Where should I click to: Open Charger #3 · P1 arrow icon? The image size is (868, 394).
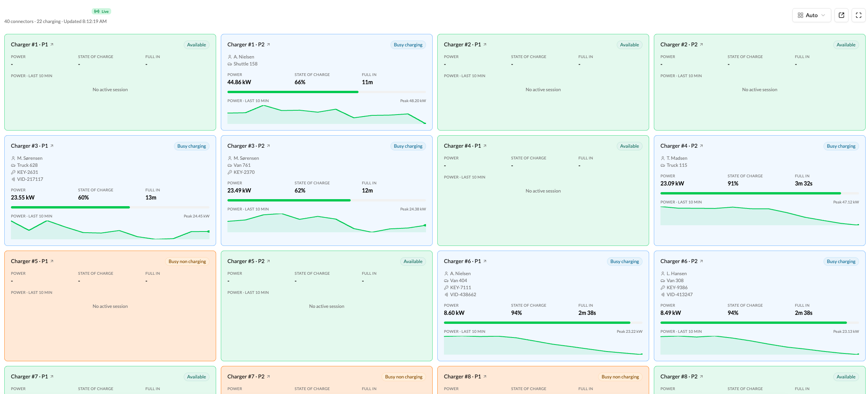point(52,146)
